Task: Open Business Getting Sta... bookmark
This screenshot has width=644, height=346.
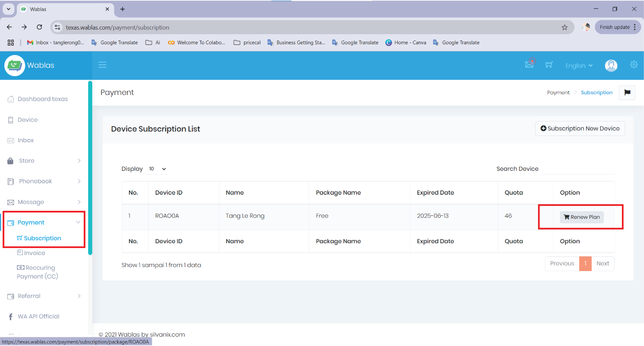Action: click(296, 43)
